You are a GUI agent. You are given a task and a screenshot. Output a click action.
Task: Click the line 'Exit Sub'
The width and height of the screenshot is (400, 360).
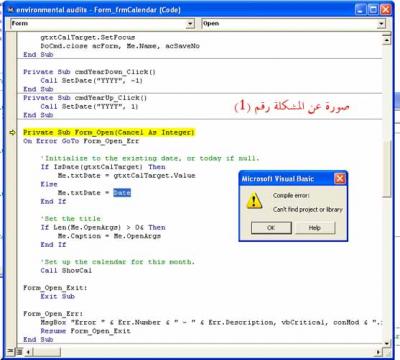click(58, 297)
